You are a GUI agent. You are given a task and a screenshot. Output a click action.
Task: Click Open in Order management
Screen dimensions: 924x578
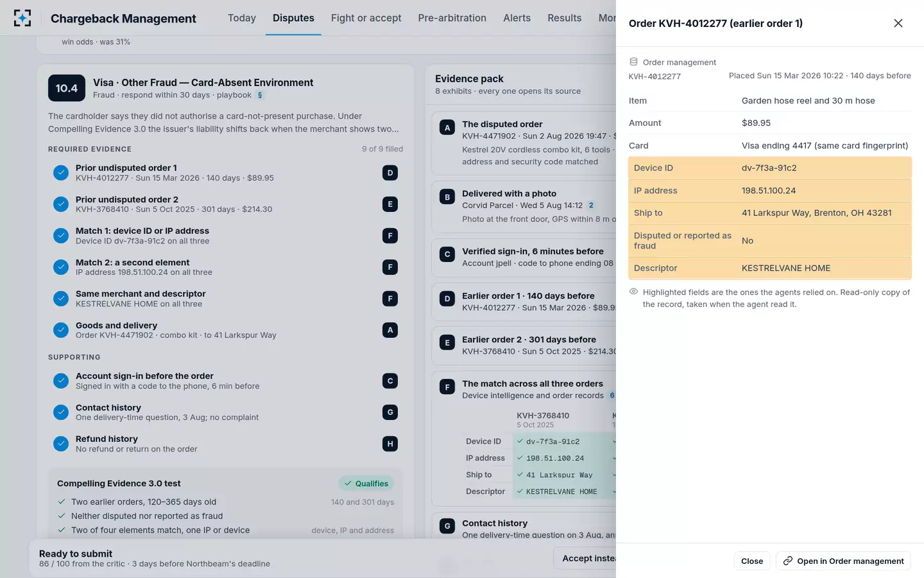point(843,561)
